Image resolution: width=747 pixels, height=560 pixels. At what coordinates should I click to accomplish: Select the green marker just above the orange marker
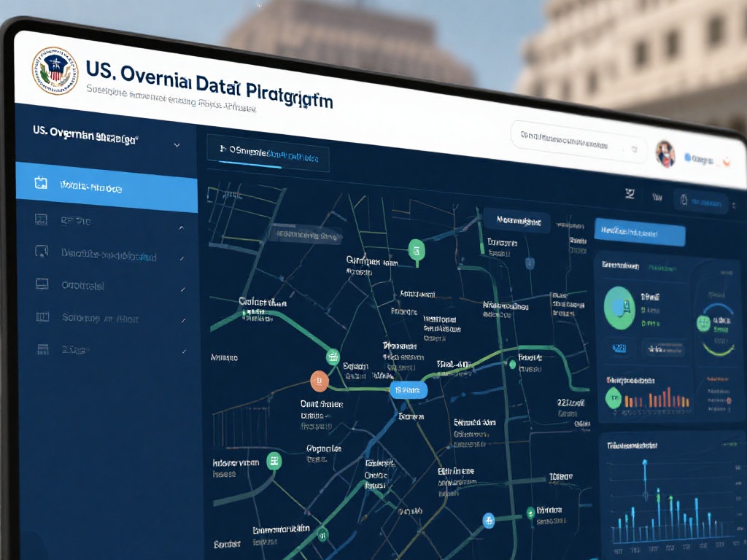(x=333, y=356)
